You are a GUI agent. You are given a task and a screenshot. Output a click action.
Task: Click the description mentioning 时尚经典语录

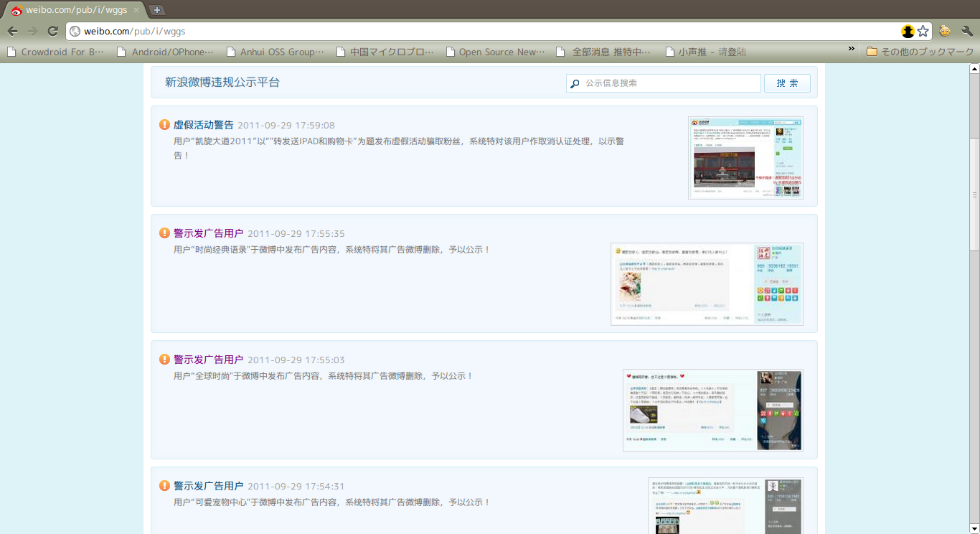click(x=332, y=250)
